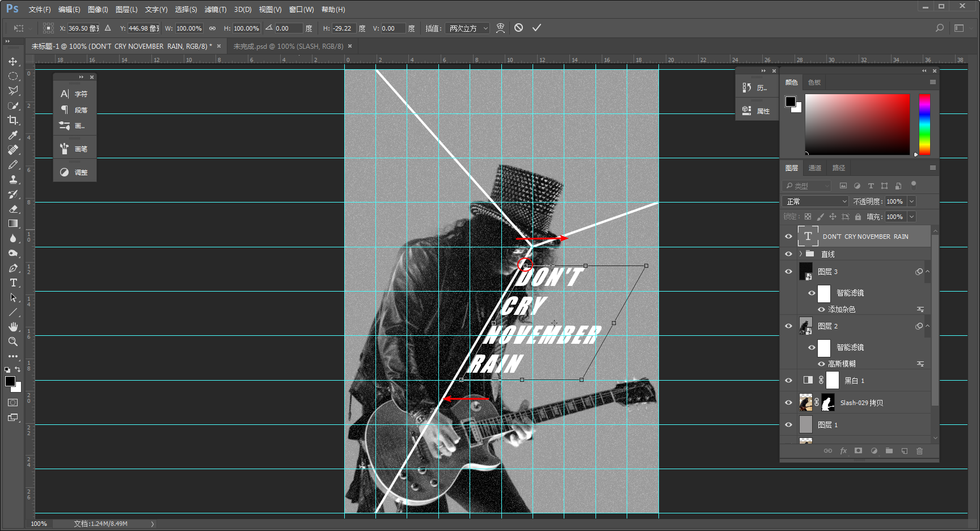Screen dimensions: 980x531
Task: Switch to warp mode icon
Action: pyautogui.click(x=500, y=28)
